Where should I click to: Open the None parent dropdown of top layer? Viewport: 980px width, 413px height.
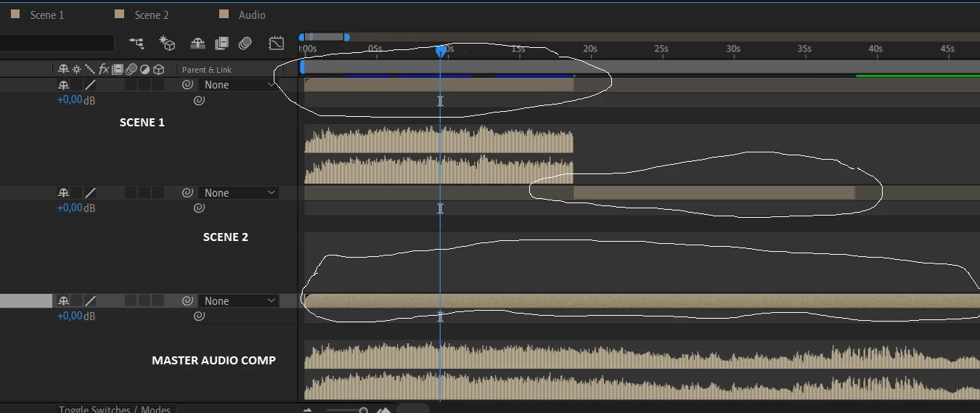pyautogui.click(x=239, y=84)
